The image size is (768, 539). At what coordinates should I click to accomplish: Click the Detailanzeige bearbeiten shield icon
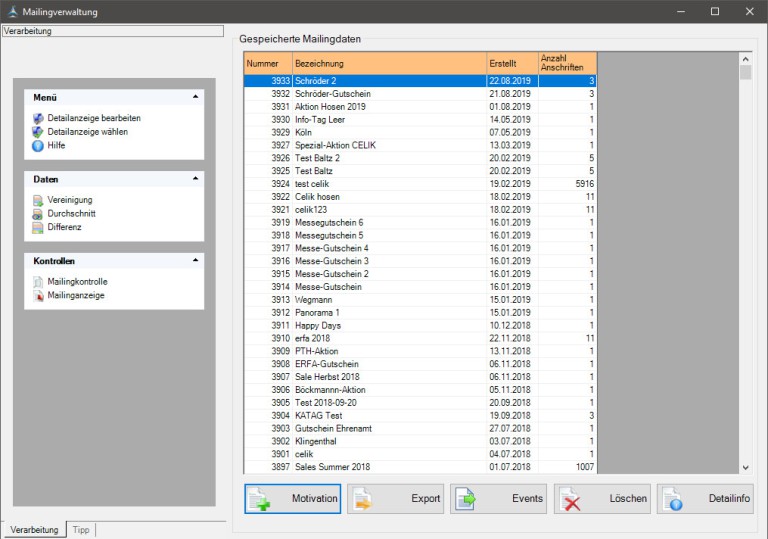pos(38,118)
